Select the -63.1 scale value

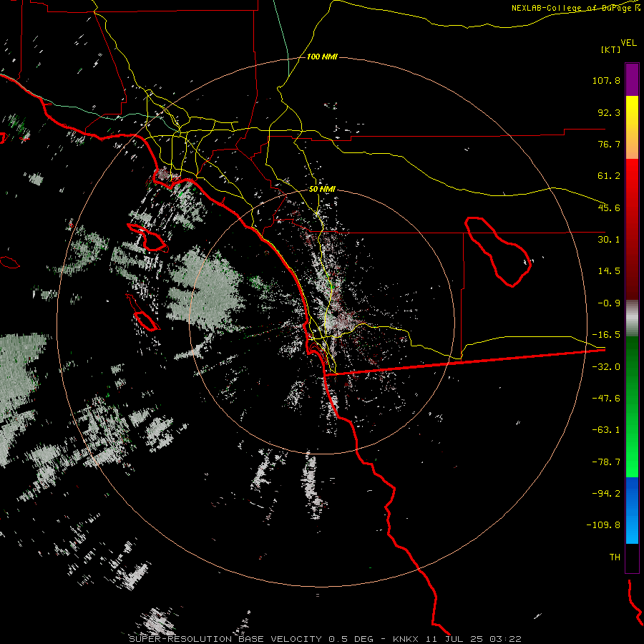pyautogui.click(x=606, y=430)
